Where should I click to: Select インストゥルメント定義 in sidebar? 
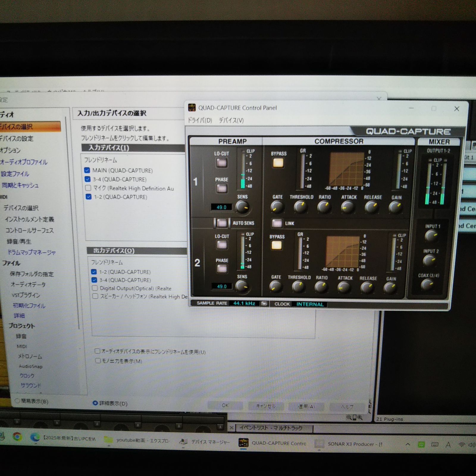[x=29, y=219]
